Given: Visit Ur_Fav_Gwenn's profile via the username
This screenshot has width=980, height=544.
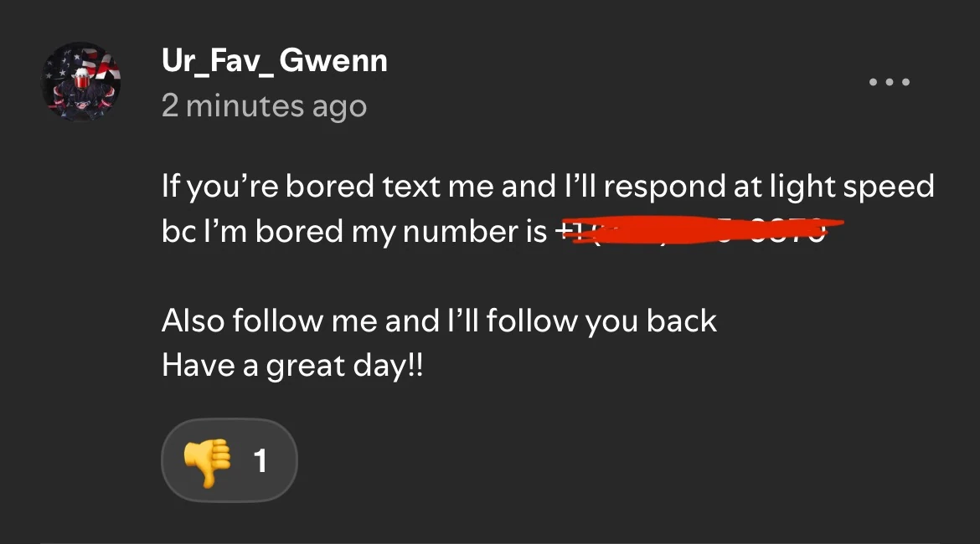Looking at the screenshot, I should tap(275, 59).
